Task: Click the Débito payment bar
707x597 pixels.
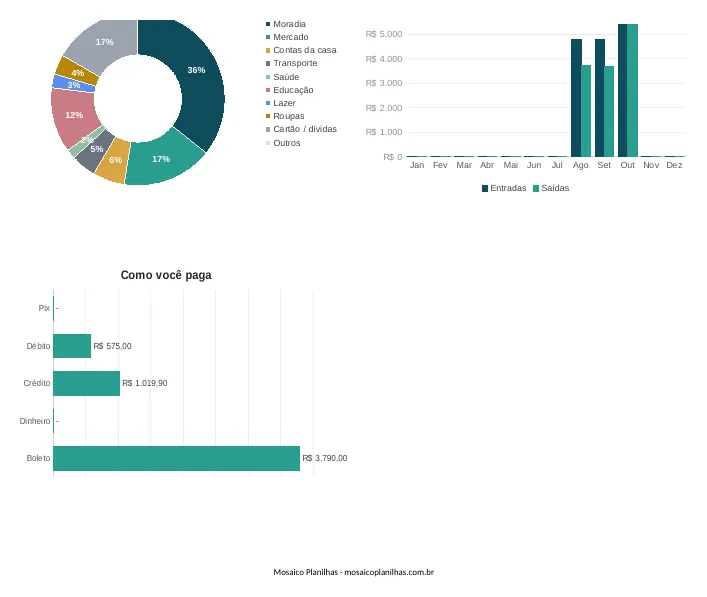Action: click(x=72, y=346)
